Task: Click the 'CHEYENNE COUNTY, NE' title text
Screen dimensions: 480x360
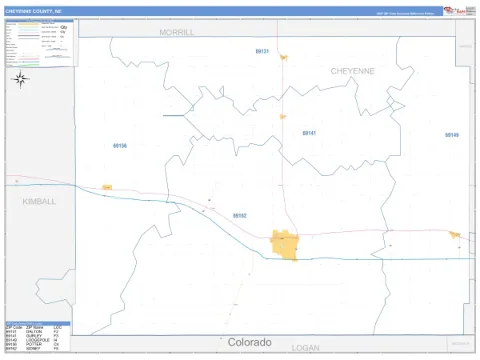Action: [33, 11]
